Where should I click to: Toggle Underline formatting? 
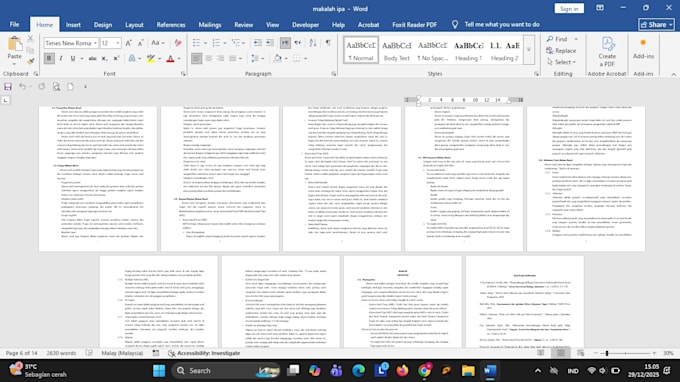click(x=73, y=58)
